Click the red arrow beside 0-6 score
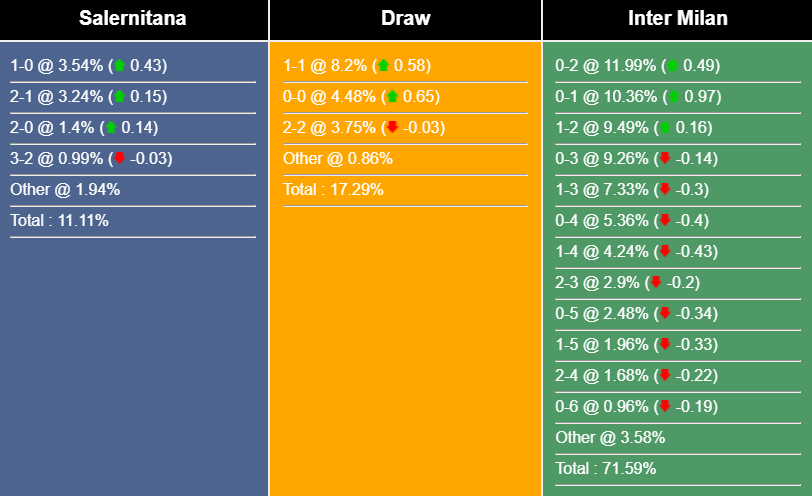This screenshot has height=496, width=812. tap(664, 407)
